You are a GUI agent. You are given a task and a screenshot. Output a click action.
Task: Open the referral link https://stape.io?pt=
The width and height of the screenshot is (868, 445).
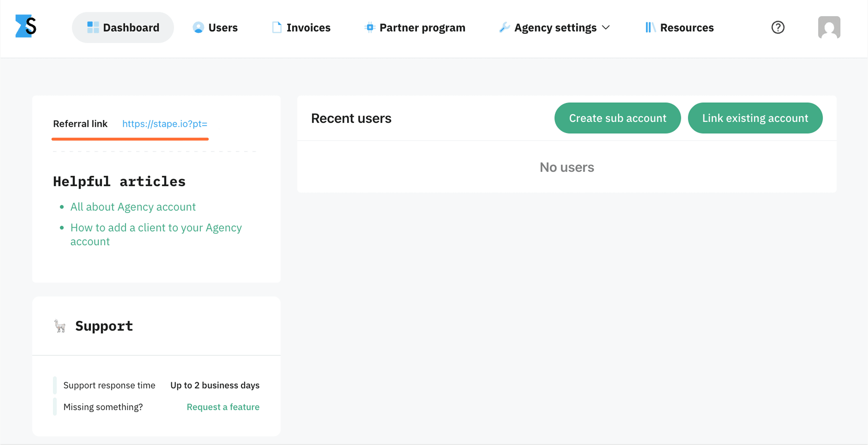tap(164, 124)
